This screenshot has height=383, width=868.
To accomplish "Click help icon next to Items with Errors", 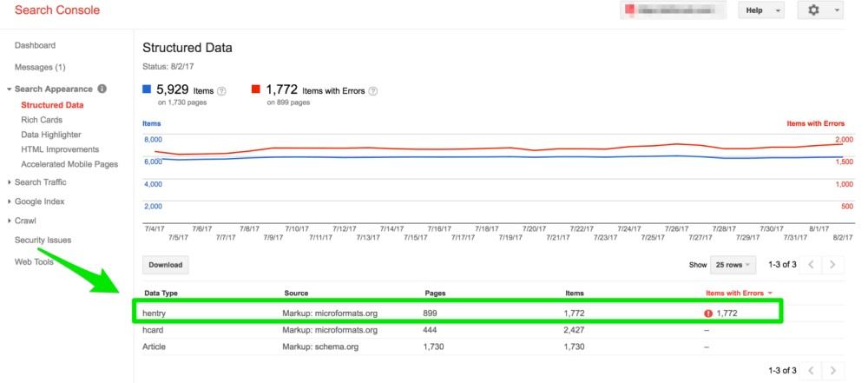I will coord(373,90).
